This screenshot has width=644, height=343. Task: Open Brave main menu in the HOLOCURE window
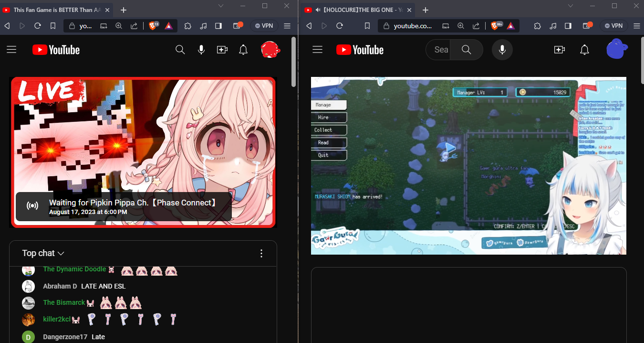pos(637,26)
